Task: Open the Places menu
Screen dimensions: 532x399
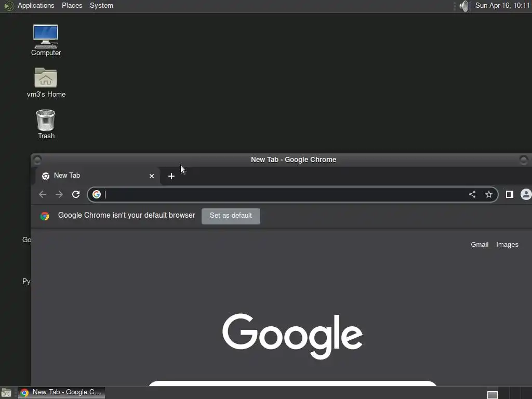Action: 72,6
